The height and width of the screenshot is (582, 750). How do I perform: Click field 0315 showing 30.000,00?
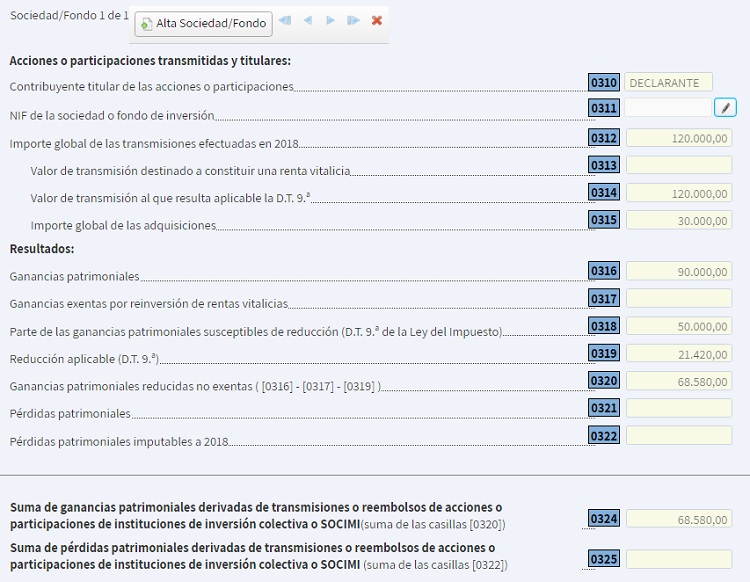point(679,220)
